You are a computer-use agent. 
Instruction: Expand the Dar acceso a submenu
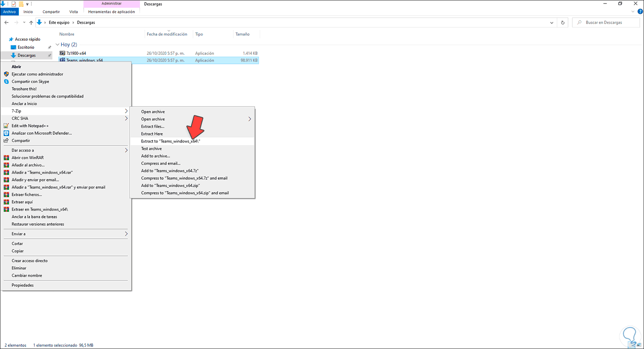(126, 150)
